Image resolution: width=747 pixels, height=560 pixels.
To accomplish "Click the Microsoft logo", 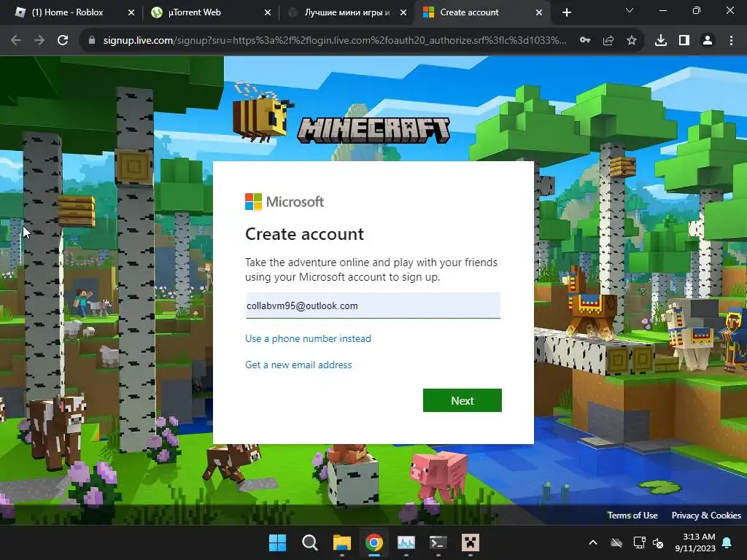I will point(285,201).
